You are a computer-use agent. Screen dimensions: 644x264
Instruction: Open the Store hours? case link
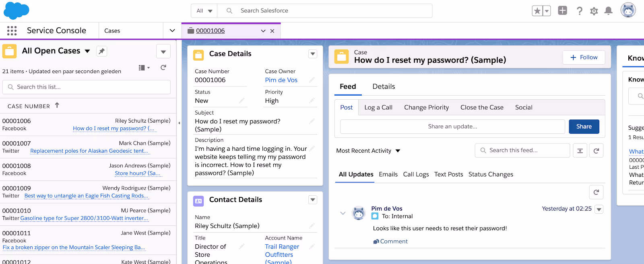tap(137, 174)
